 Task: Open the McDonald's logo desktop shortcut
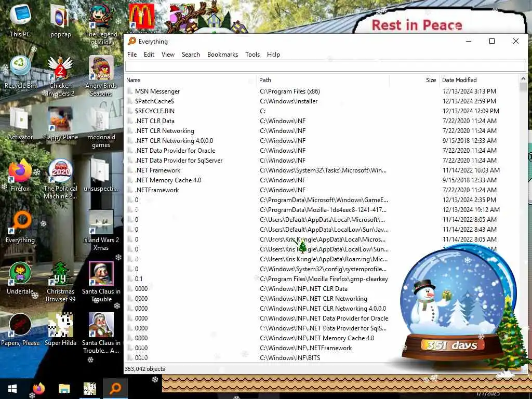point(141,17)
